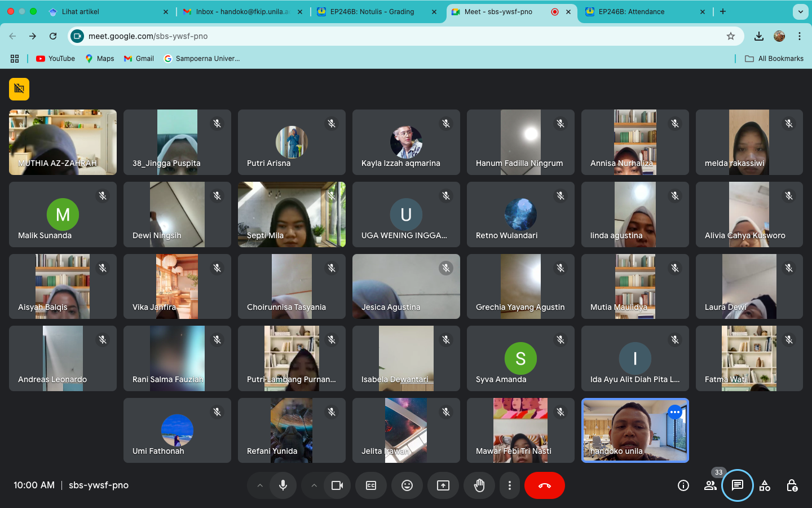Open the activities shapes icon

click(x=765, y=485)
